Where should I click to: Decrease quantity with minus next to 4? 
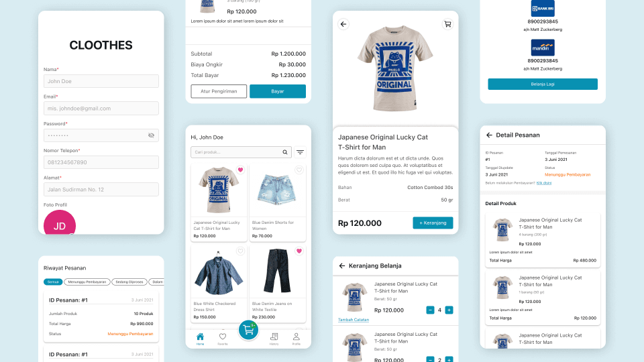click(x=430, y=310)
